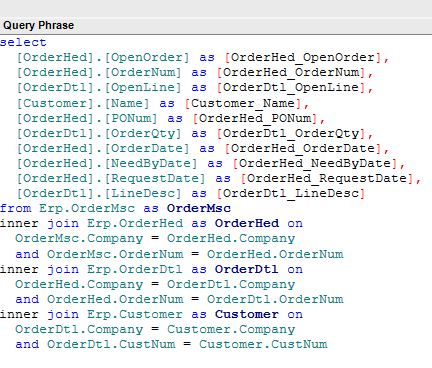Click the Query Phrase panel header

[x=216, y=26]
